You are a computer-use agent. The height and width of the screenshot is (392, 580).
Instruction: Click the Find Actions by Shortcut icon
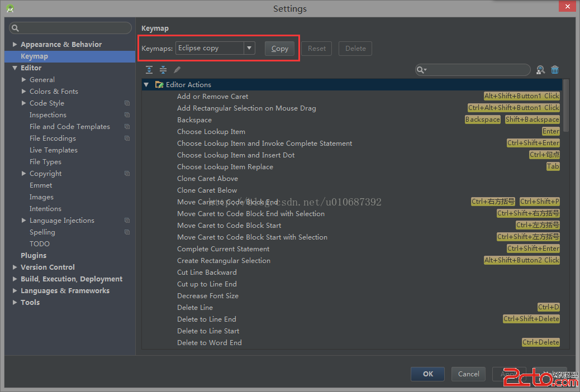click(540, 70)
